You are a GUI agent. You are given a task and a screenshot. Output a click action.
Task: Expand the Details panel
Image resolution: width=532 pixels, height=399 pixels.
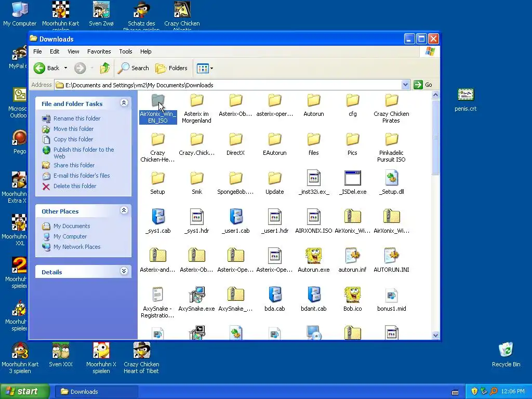coord(124,271)
